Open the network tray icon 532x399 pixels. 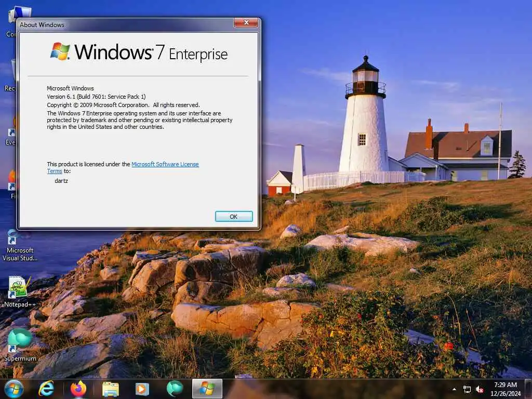(467, 390)
